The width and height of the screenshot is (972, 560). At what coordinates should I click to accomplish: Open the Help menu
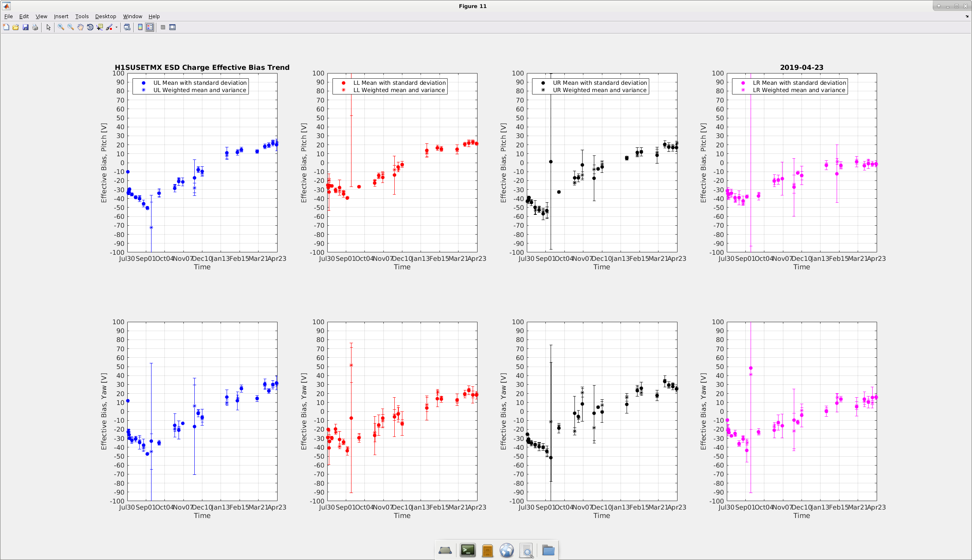coord(154,17)
